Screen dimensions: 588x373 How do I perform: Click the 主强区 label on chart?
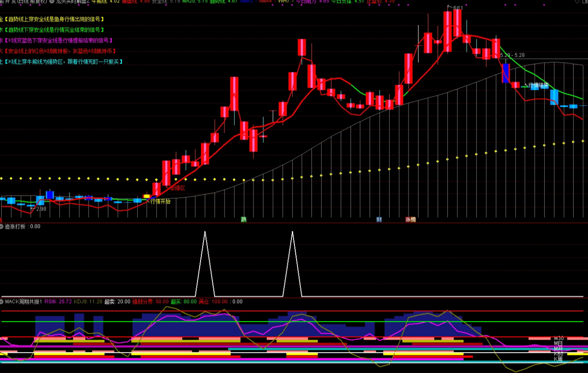pos(177,188)
